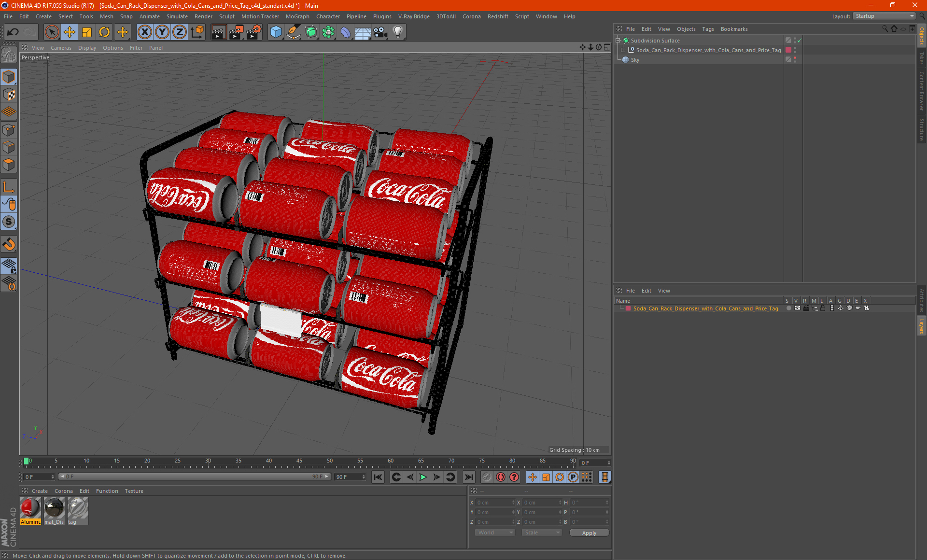Render to Picture Viewer
Screen dimensions: 927x560
coord(236,32)
